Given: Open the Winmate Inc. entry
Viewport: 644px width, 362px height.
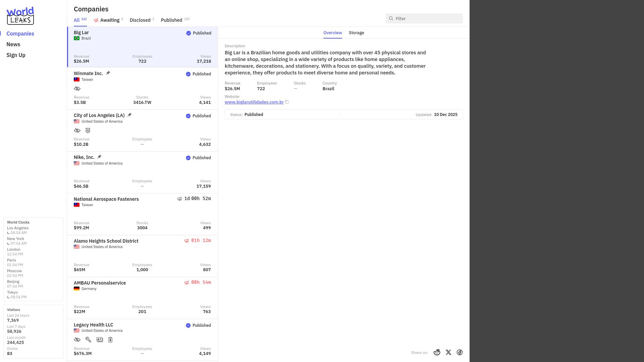Looking at the screenshot, I should point(143,88).
